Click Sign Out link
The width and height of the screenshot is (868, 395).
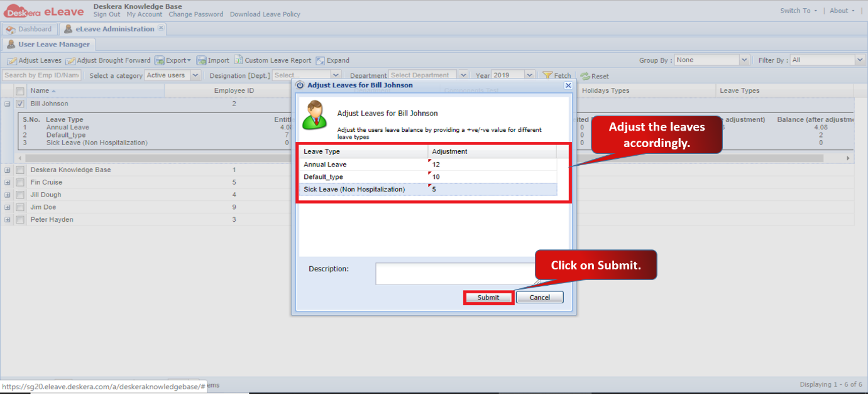(x=107, y=14)
